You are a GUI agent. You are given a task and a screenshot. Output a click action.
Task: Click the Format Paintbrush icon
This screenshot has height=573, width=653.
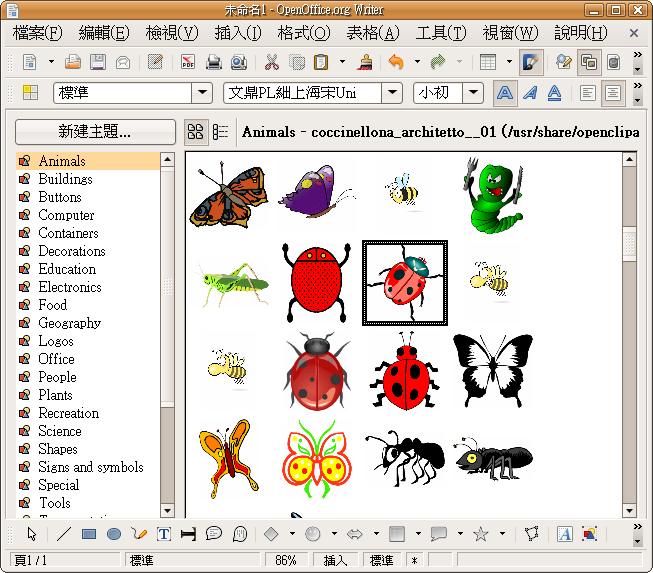tap(365, 62)
